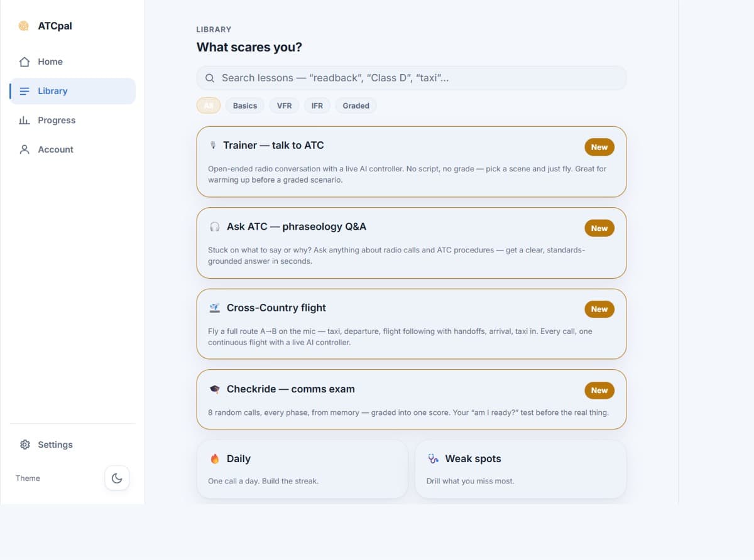Click the flame icon on Daily card
754x560 pixels.
coord(215,459)
